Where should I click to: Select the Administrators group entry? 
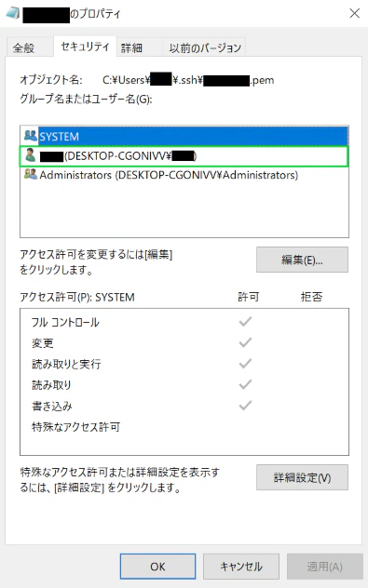(184, 175)
